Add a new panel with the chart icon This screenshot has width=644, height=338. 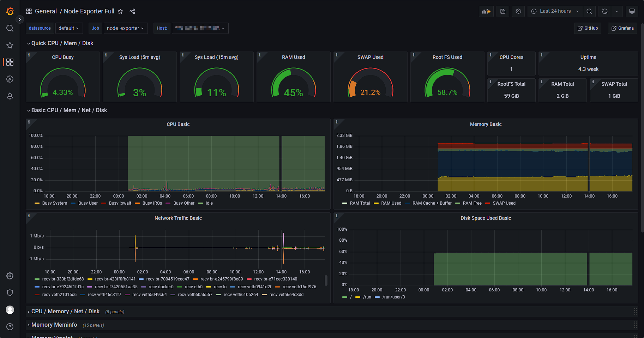pos(486,11)
